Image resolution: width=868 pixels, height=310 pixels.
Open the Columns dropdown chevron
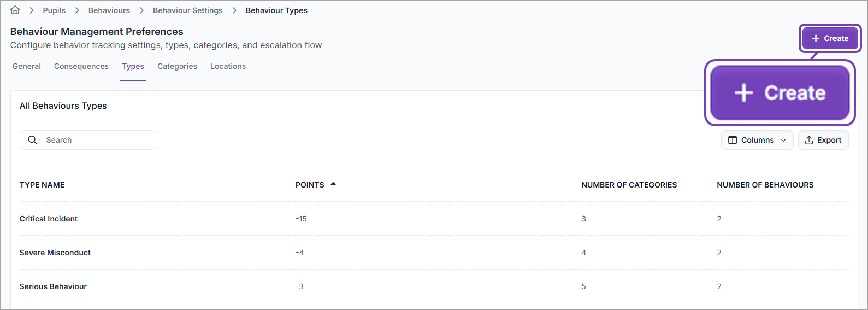tap(783, 140)
